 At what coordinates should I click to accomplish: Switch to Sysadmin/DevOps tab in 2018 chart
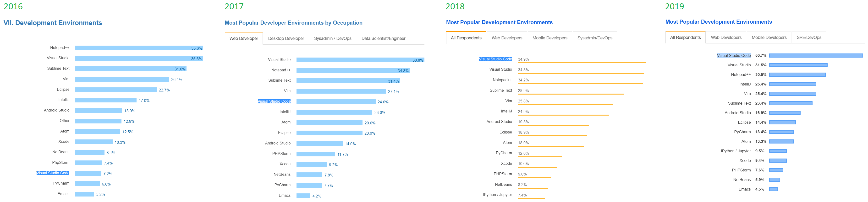[595, 38]
